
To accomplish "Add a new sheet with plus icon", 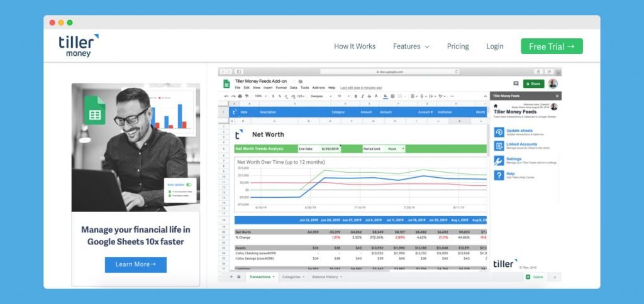I will point(231,276).
